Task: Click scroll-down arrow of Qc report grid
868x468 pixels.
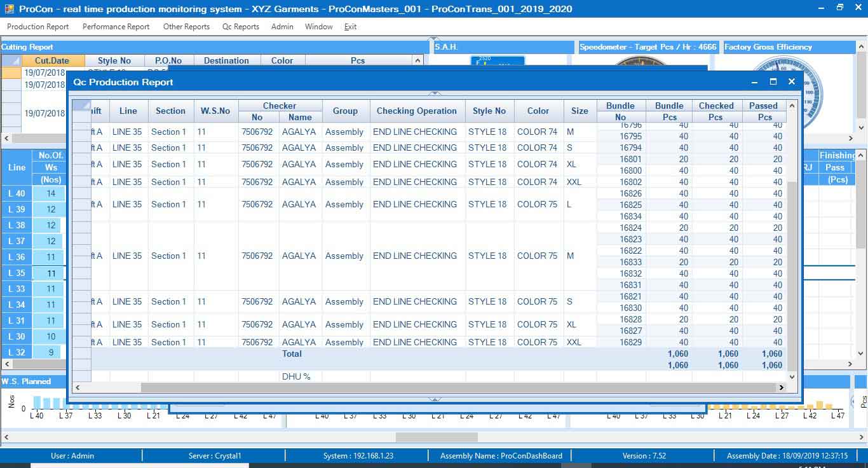Action: (792, 376)
